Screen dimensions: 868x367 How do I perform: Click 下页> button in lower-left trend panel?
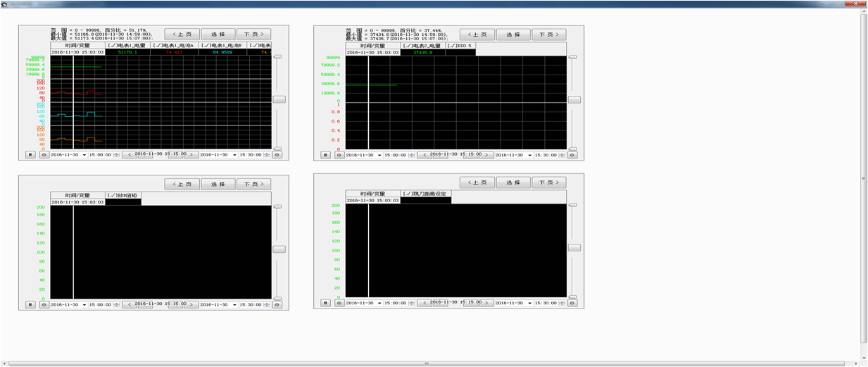253,183
